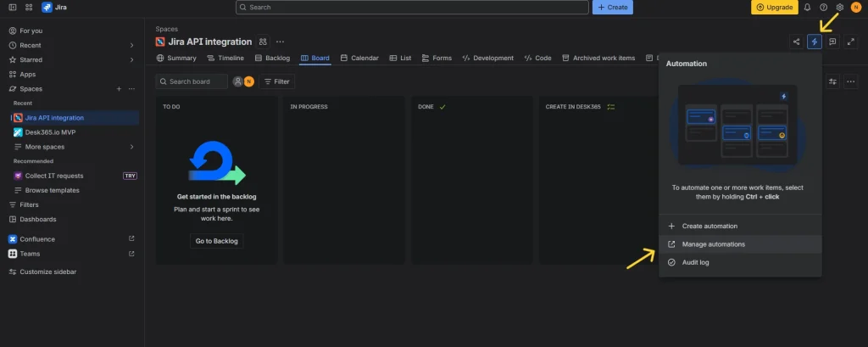Switch to the Forms tab

(437, 58)
